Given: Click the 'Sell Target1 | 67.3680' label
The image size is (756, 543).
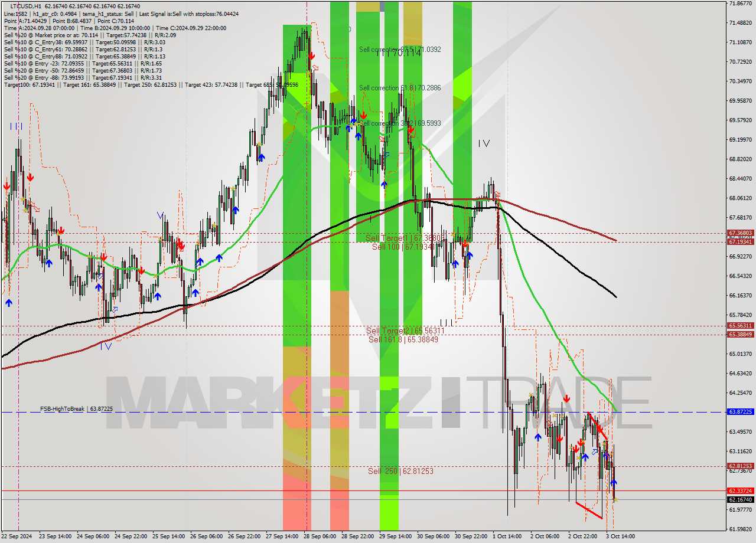Looking at the screenshot, I should point(404,238).
